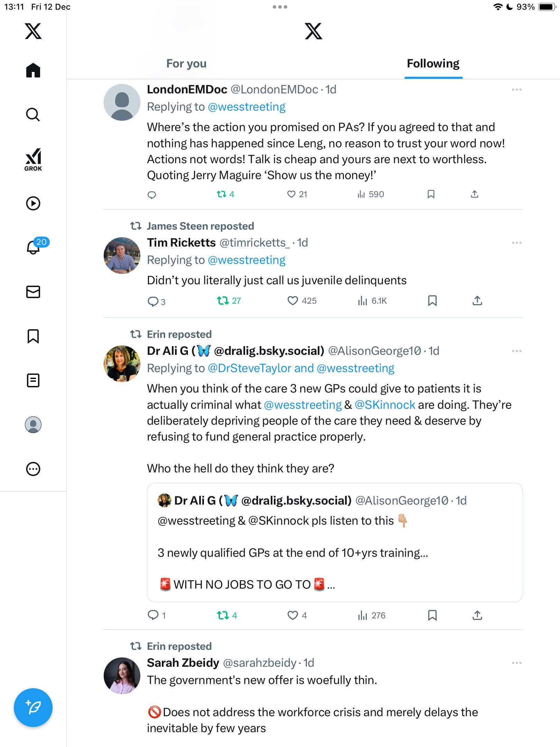
Task: Open the video tab play icon
Action: click(x=33, y=203)
